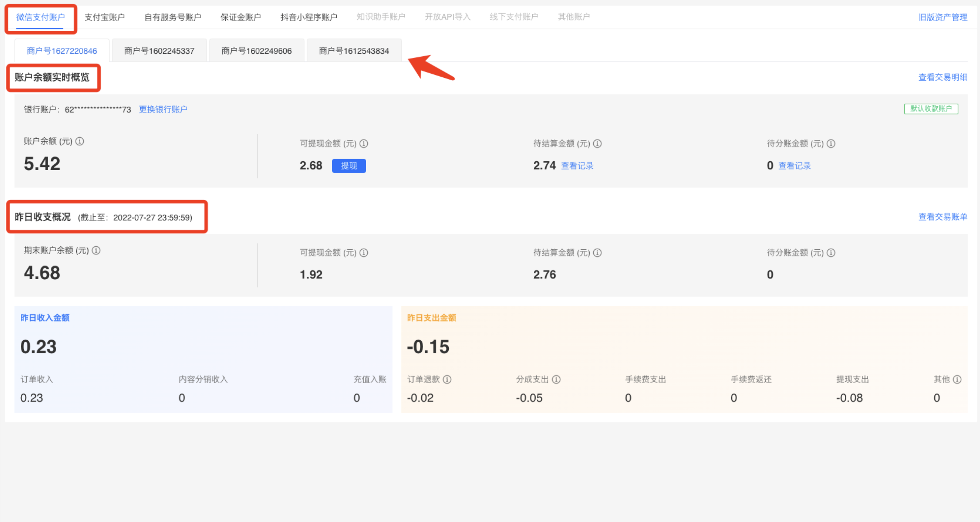Click info icon beside 待分账金额 in realtime overview
Image resolution: width=980 pixels, height=522 pixels.
pyautogui.click(x=831, y=144)
